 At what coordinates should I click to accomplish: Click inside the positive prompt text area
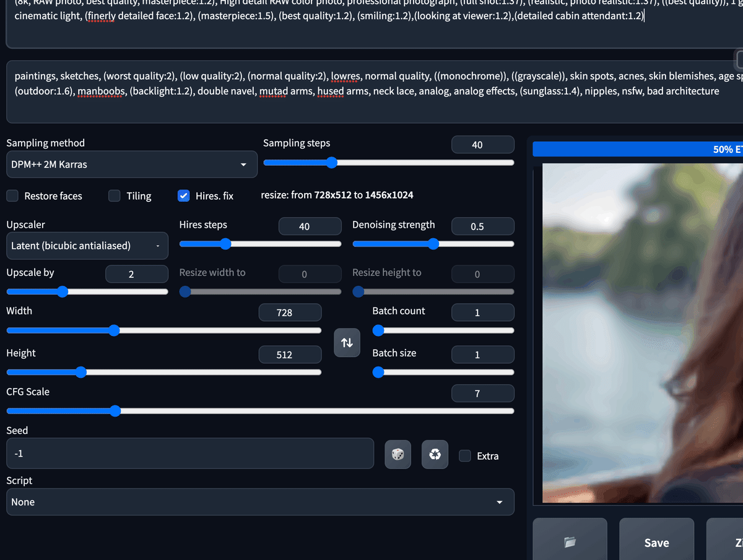point(374,24)
